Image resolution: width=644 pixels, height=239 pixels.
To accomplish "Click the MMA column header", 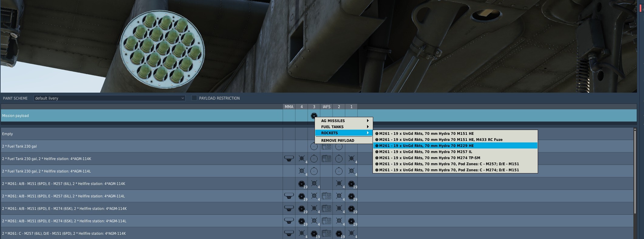I will [289, 107].
